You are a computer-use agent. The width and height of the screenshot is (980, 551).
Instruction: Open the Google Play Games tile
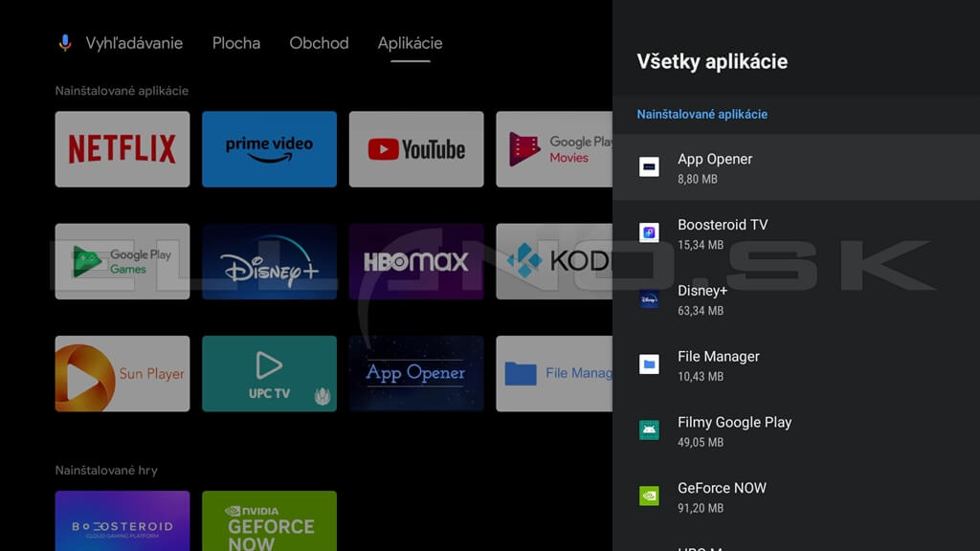(122, 261)
